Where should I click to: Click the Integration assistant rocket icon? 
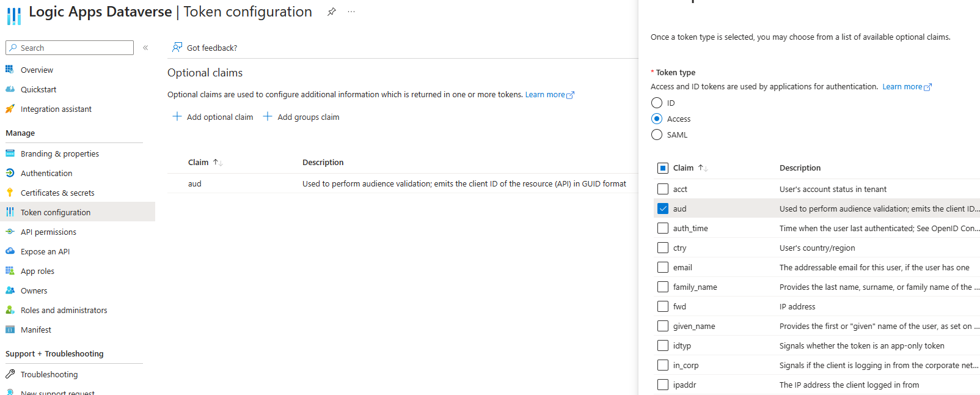(10, 109)
